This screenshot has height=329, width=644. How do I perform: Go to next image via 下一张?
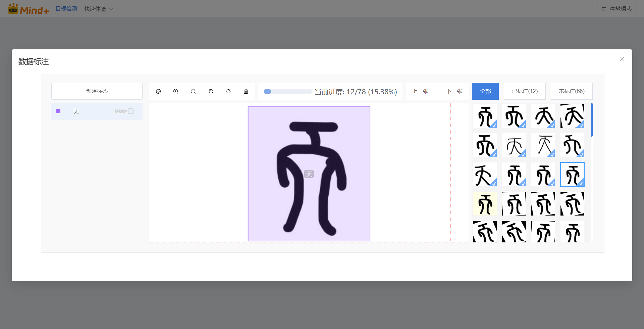pos(454,91)
